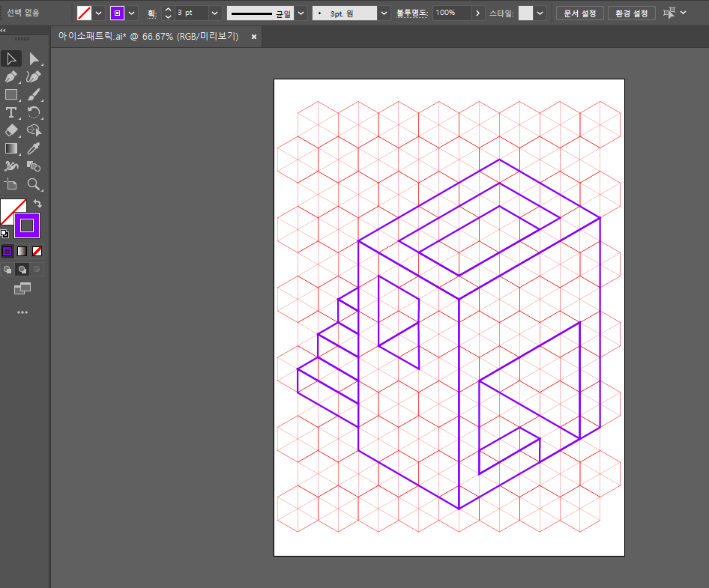Set paint mode to Gradient
Image resolution: width=709 pixels, height=588 pixels.
(x=22, y=251)
